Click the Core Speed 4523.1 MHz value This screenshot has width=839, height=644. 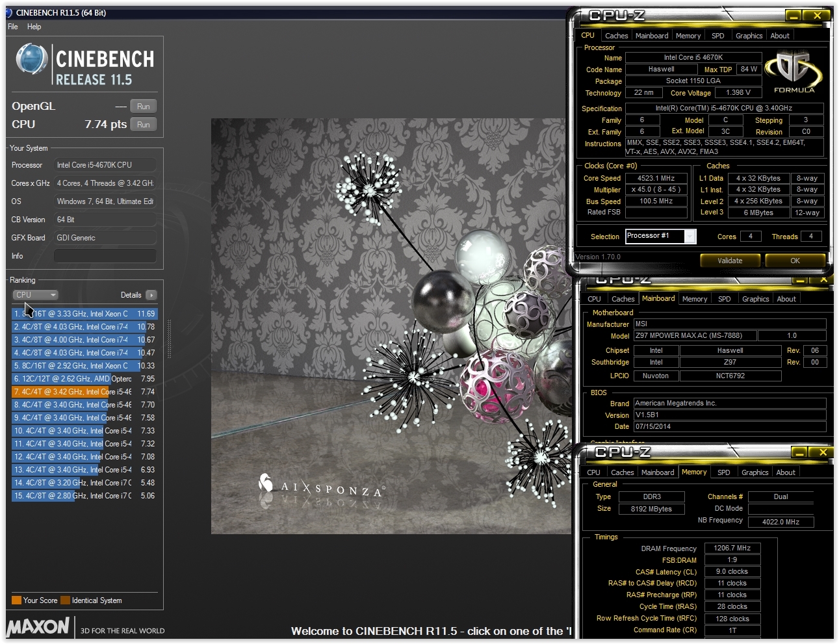[656, 178]
